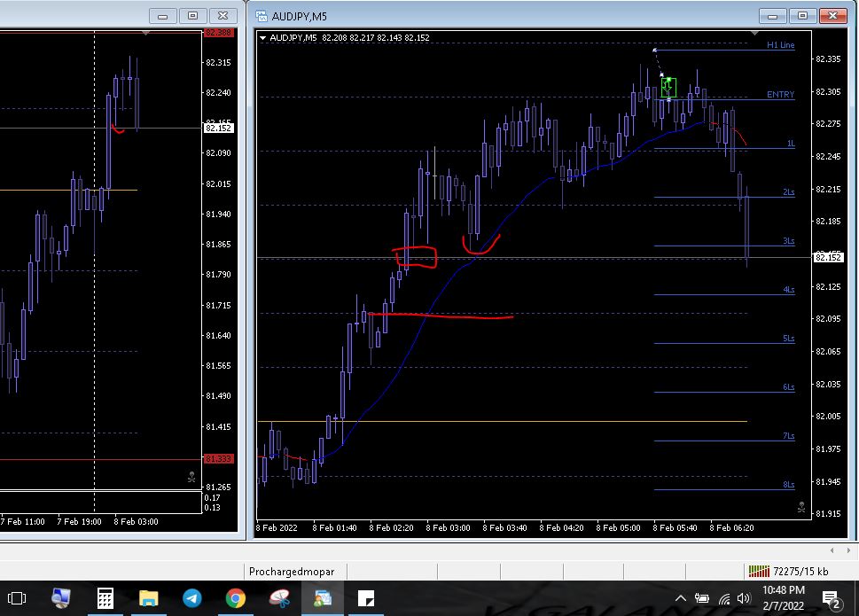Select the red 82.388 price level label
The width and height of the screenshot is (859, 616).
[x=217, y=33]
